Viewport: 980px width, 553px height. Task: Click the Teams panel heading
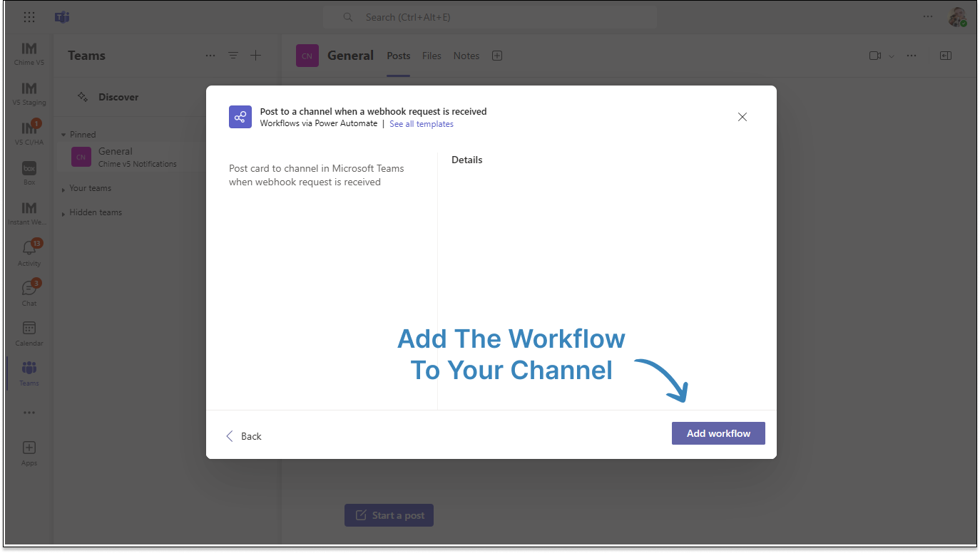(x=86, y=56)
